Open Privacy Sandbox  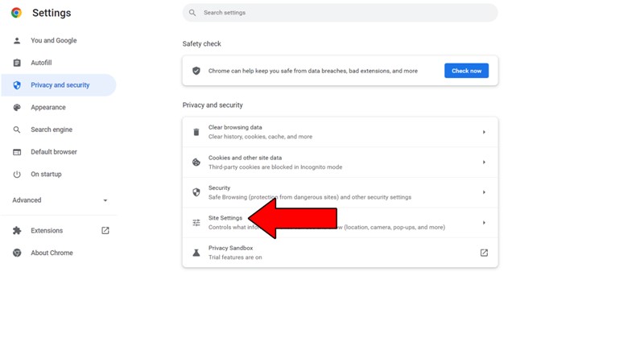click(x=340, y=253)
